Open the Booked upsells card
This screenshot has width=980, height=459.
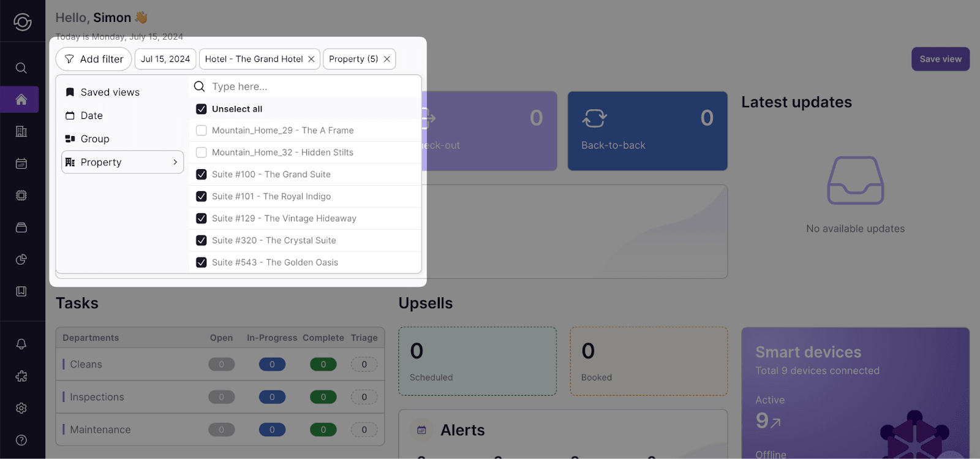[x=649, y=361]
